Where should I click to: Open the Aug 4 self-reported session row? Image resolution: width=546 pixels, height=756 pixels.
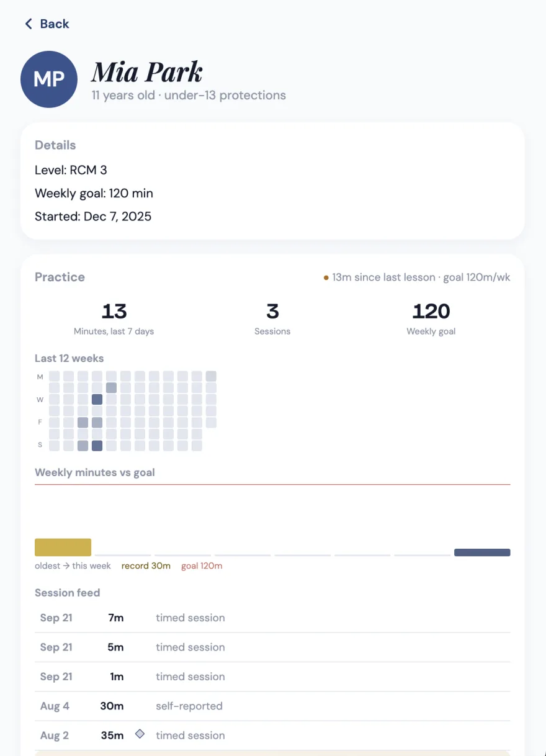(x=272, y=706)
